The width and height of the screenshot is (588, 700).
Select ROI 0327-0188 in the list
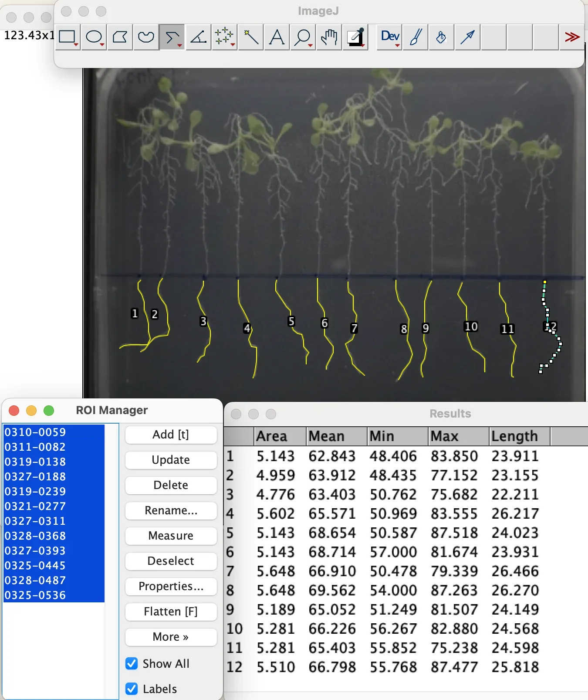[54, 476]
